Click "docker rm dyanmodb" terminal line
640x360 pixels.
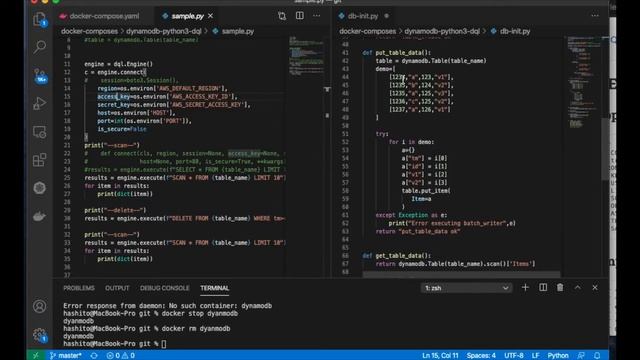pos(147,329)
